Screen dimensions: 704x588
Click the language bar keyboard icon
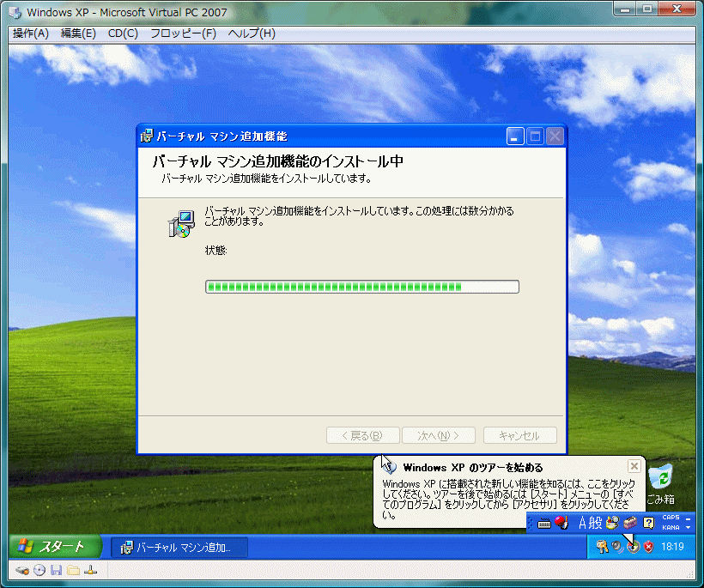coord(544,524)
